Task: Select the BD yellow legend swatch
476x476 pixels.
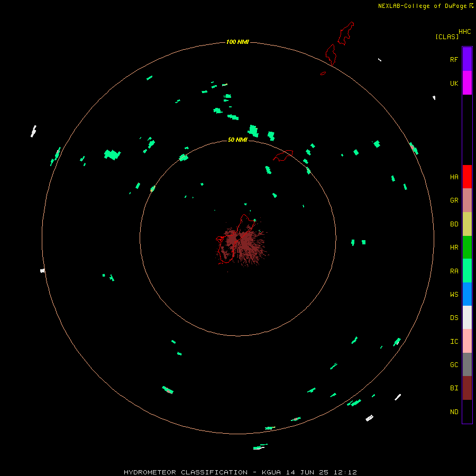Action: click(467, 224)
